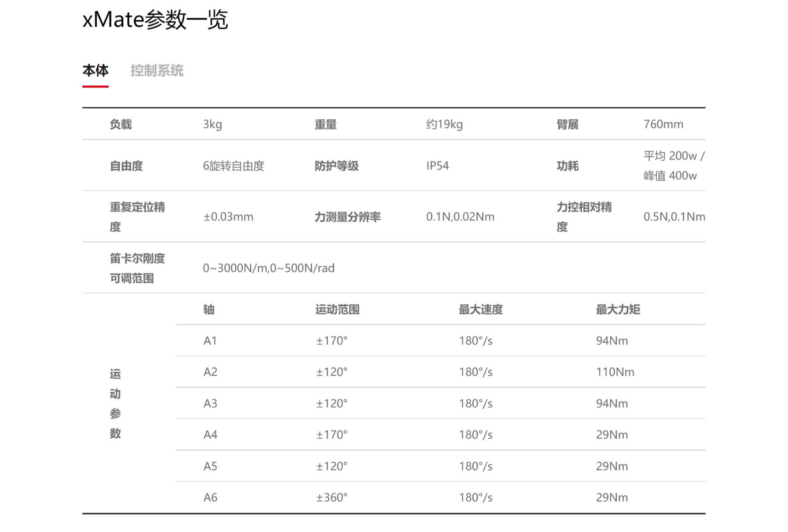This screenshot has width=788, height=532.
Task: Click the 轴 column header
Action: (209, 310)
